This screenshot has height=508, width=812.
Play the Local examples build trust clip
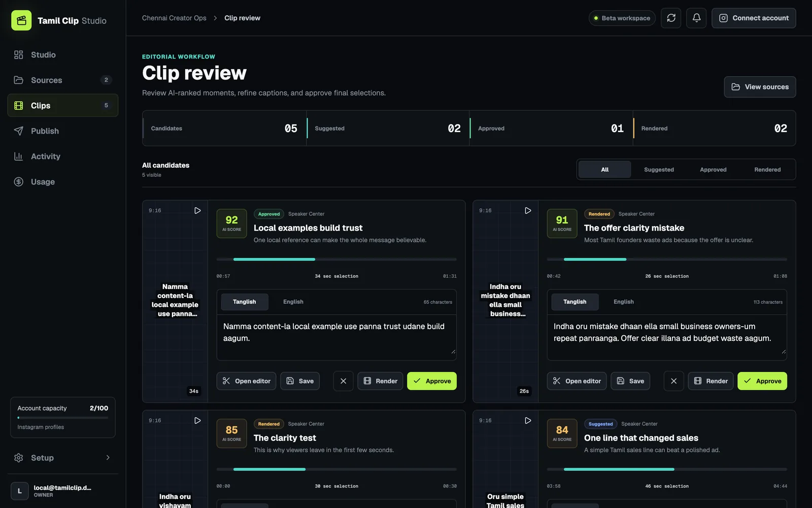tap(197, 210)
